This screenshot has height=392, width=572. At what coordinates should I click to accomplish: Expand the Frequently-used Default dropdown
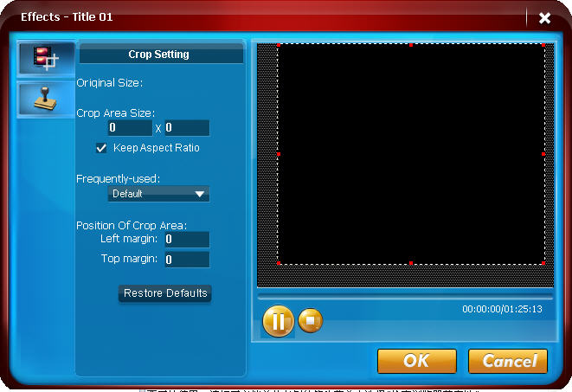(158, 194)
